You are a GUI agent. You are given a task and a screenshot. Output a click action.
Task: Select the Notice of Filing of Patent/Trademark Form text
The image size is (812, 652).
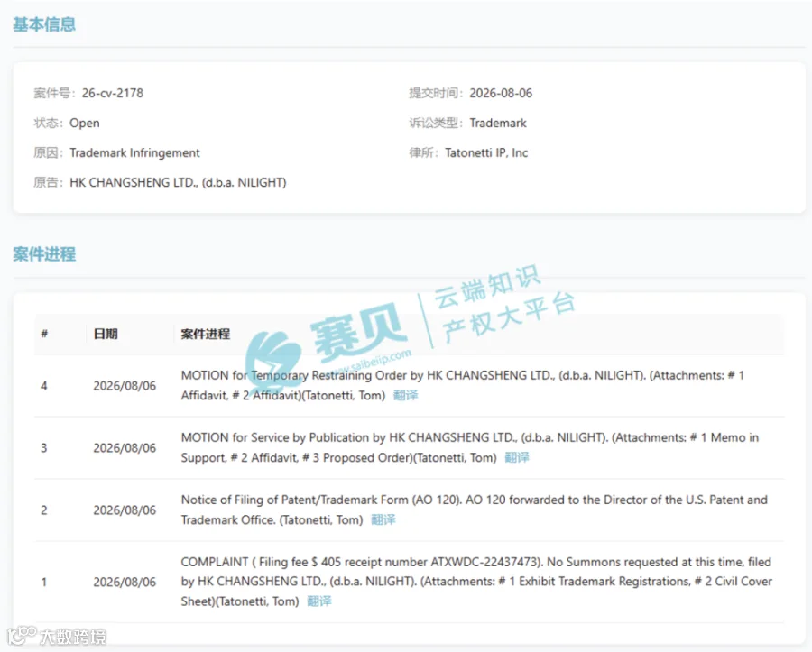click(x=474, y=510)
